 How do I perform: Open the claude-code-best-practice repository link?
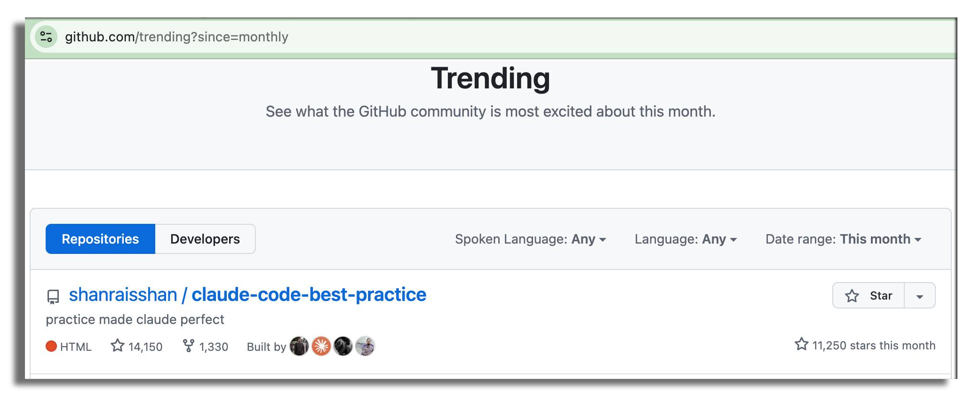point(309,294)
